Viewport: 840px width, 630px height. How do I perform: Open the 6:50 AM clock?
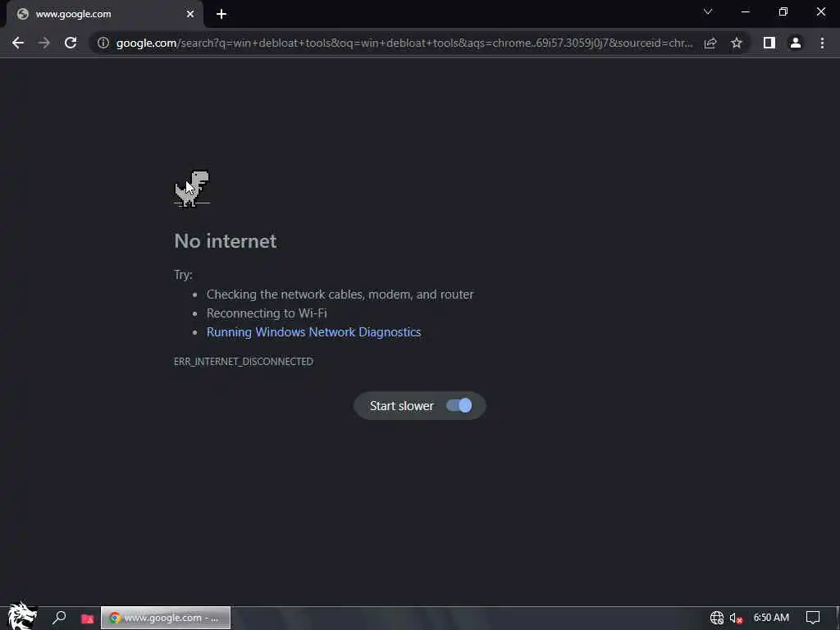tap(771, 617)
